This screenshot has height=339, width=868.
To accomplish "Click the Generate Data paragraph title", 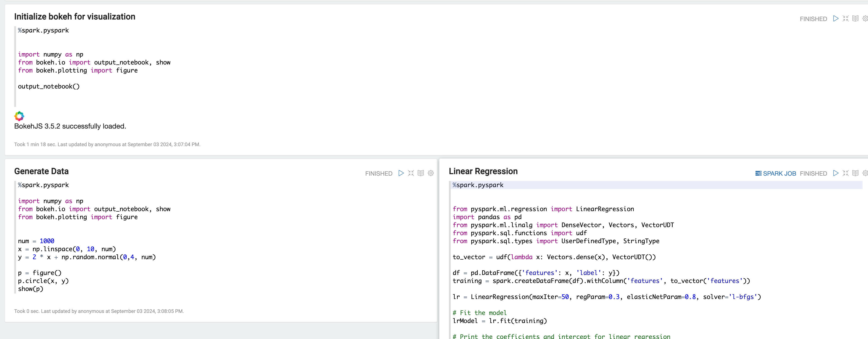I will [x=41, y=171].
